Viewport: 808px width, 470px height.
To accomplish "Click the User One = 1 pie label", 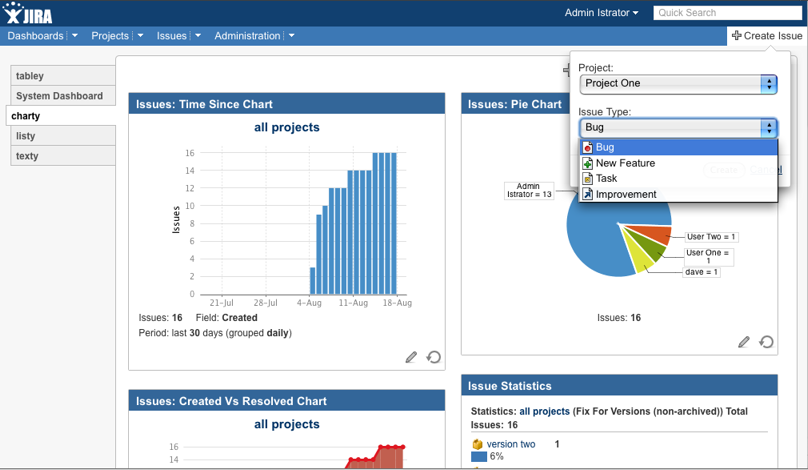I will pyautogui.click(x=708, y=256).
